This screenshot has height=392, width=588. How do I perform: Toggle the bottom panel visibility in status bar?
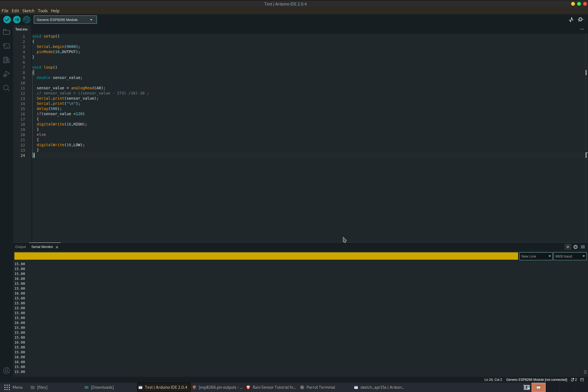(582, 379)
